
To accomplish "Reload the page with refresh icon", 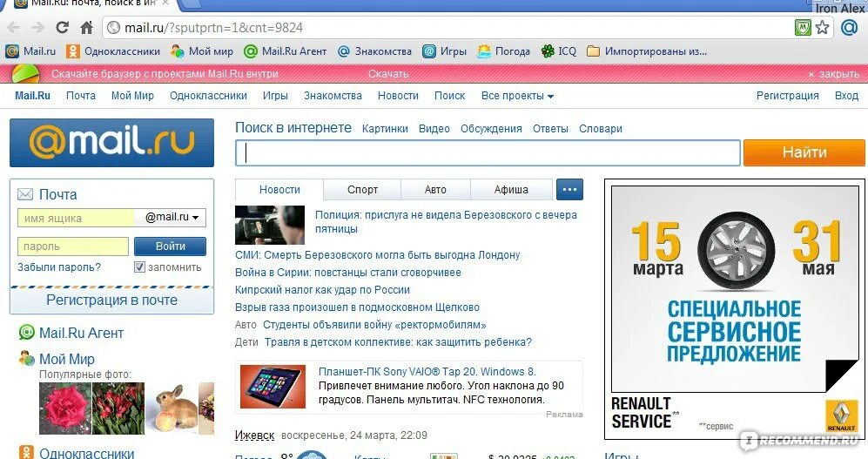I will (63, 27).
